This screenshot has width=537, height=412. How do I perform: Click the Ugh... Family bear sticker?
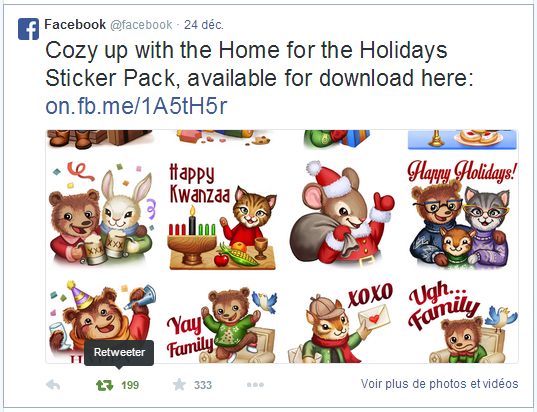(462, 322)
